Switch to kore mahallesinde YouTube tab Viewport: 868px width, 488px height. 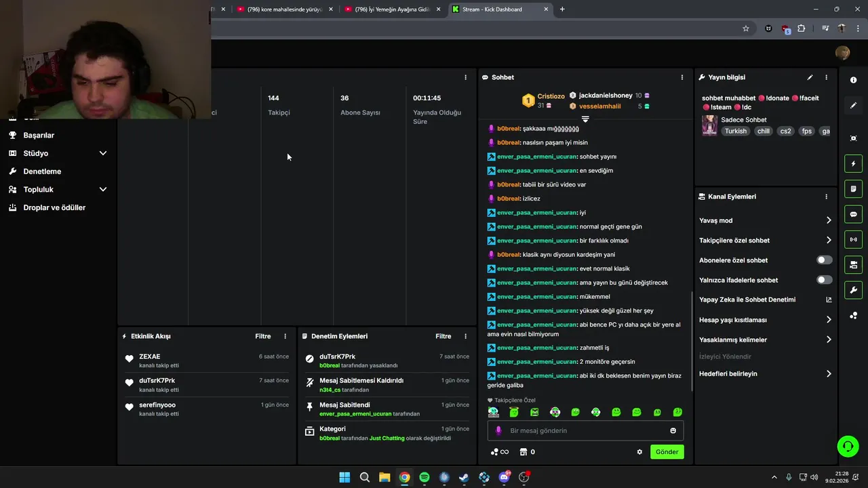coord(285,9)
